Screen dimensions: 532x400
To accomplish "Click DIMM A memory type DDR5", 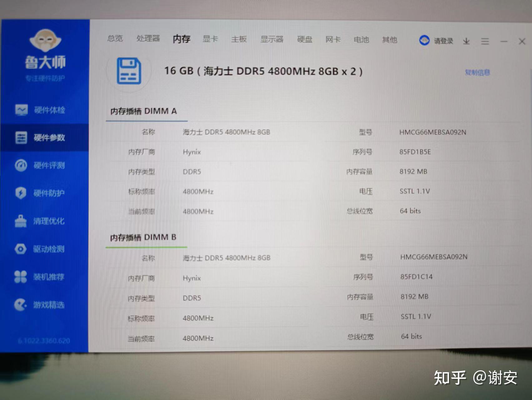I will [x=192, y=172].
